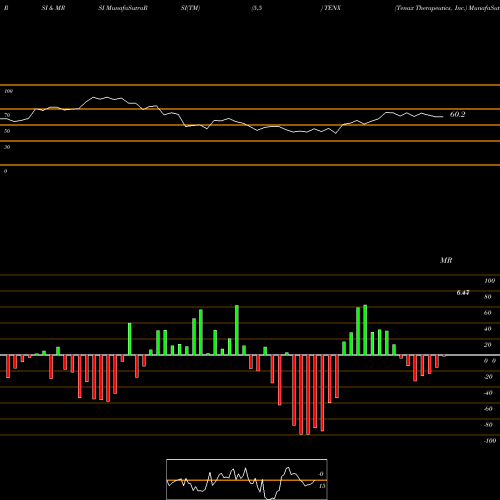Click the MR axis label -60

point(488,409)
